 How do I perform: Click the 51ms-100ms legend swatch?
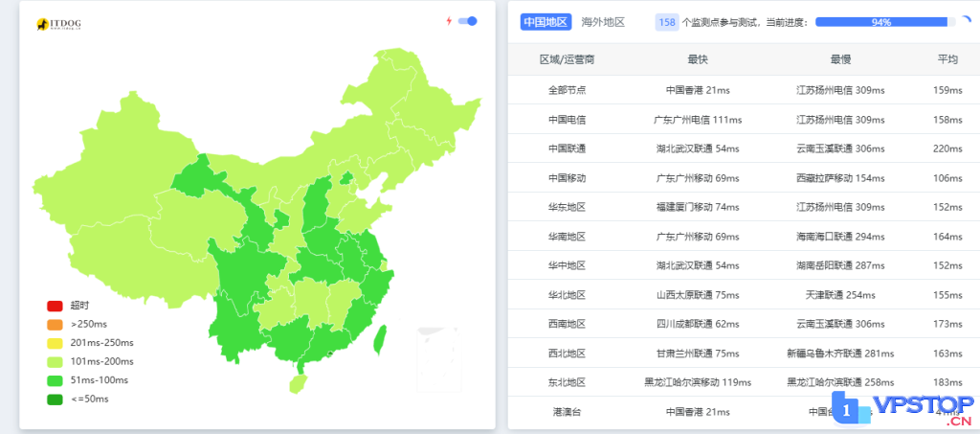pos(55,380)
